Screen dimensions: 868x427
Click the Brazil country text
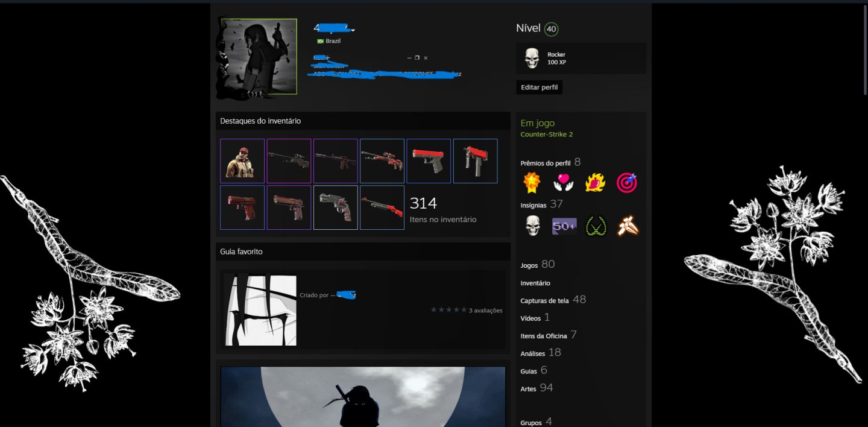(333, 41)
